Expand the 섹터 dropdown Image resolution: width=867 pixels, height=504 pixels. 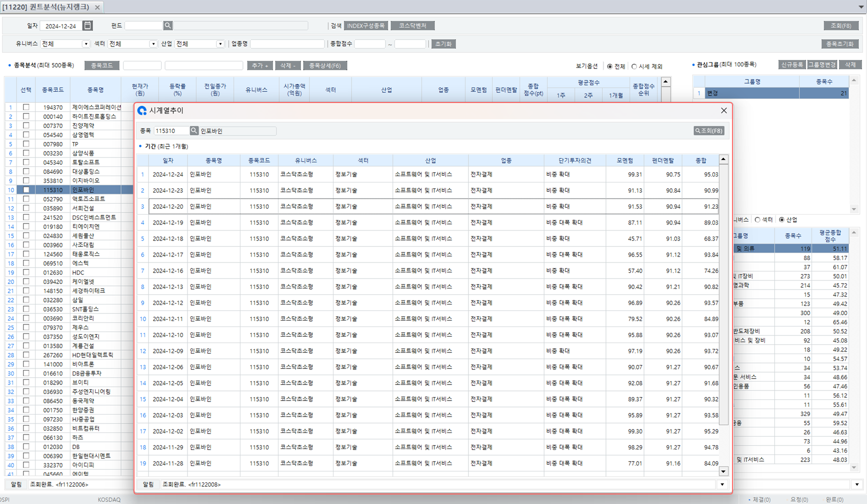click(x=153, y=44)
